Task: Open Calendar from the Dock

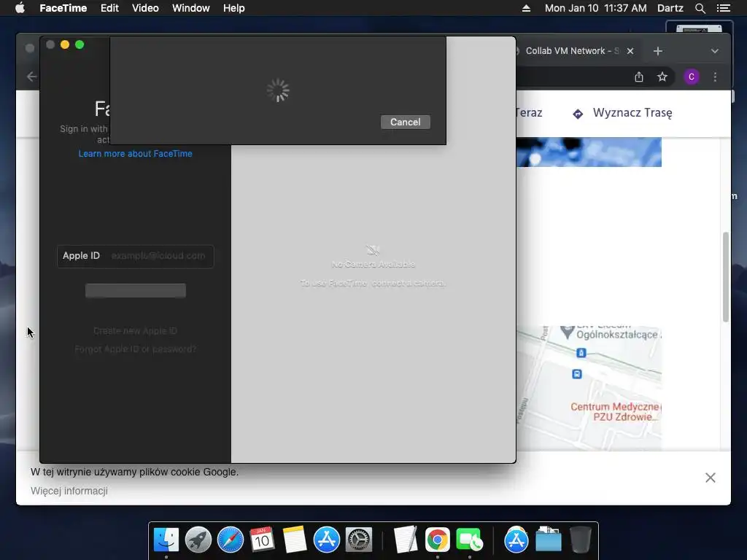Action: tap(262, 540)
